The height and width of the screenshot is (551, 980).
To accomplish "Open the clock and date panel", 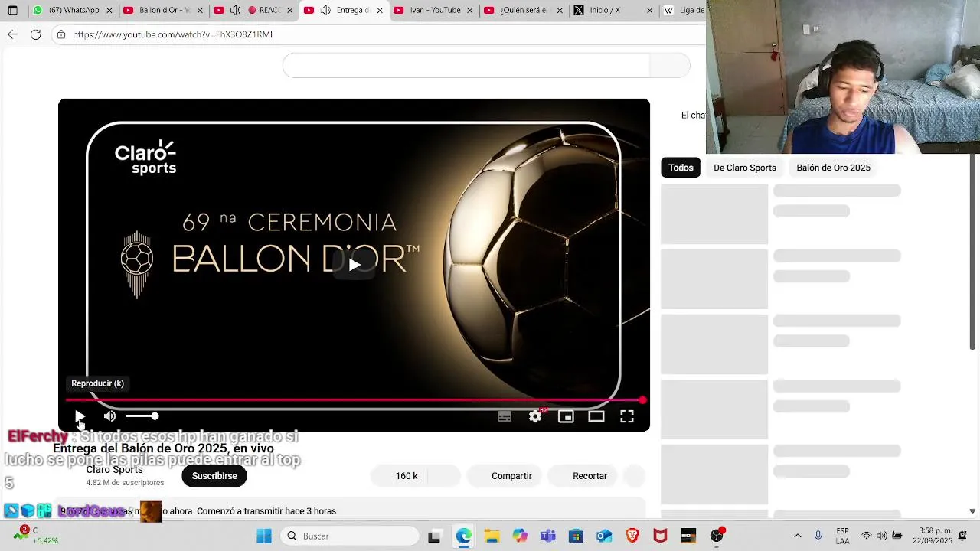I will click(x=933, y=536).
